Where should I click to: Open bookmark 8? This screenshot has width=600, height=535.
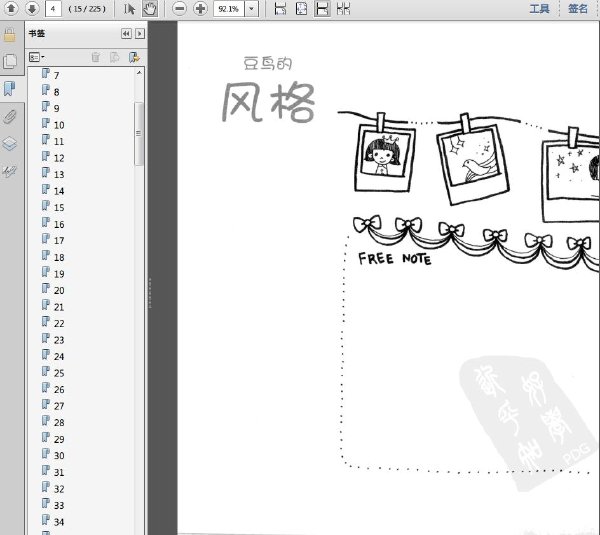pos(56,92)
